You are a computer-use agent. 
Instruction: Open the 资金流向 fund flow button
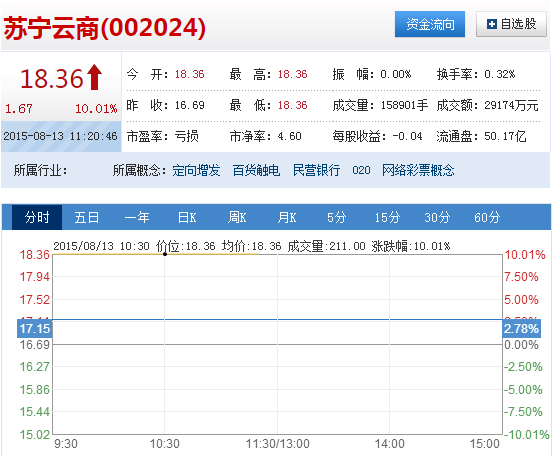(429, 24)
